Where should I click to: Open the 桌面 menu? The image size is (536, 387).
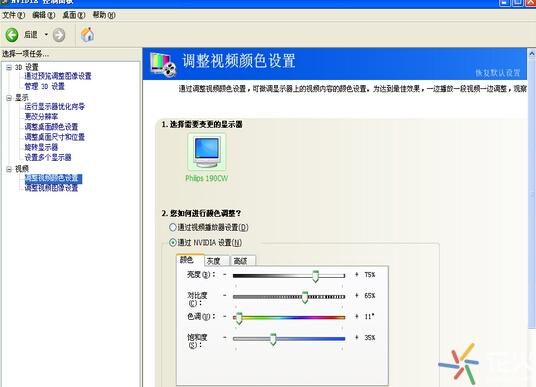73,15
